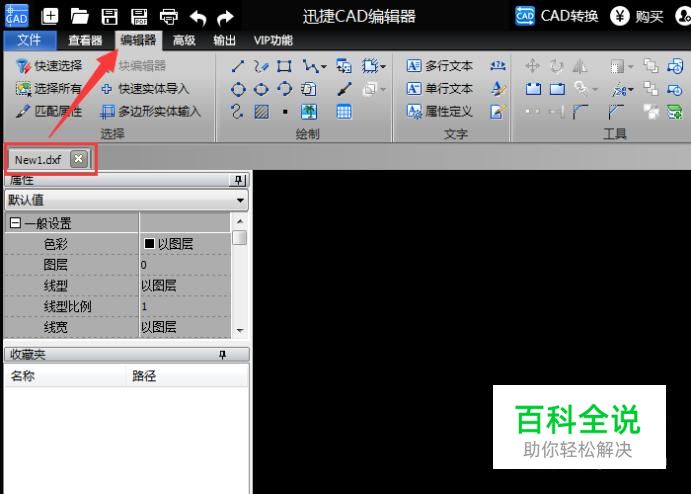Screen dimensions: 691x494
Task: Open a file with the folder icon
Action: [x=80, y=17]
